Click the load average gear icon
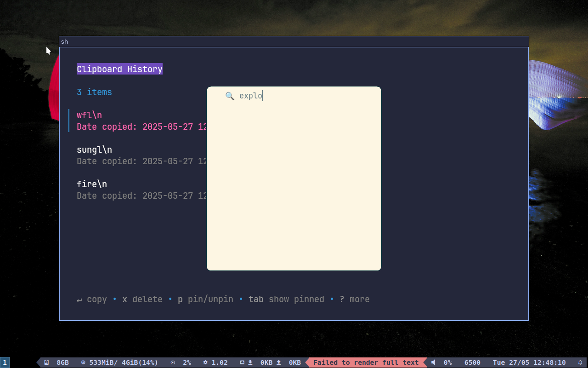This screenshot has width=588, height=368. (205, 362)
